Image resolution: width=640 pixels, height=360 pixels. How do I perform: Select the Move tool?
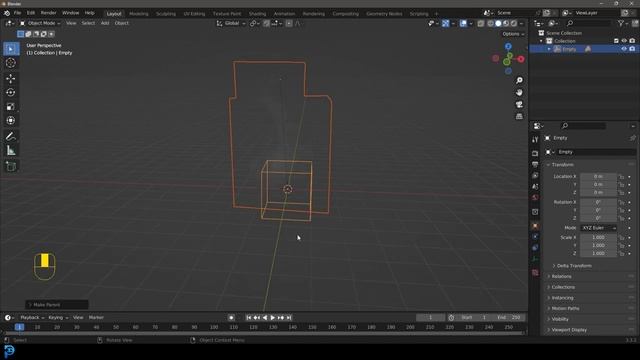coord(11,78)
